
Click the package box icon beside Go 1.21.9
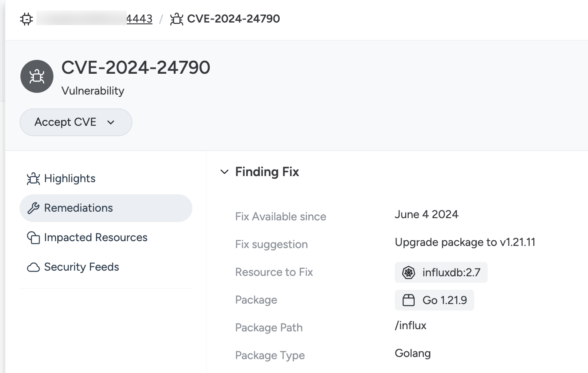pos(409,301)
